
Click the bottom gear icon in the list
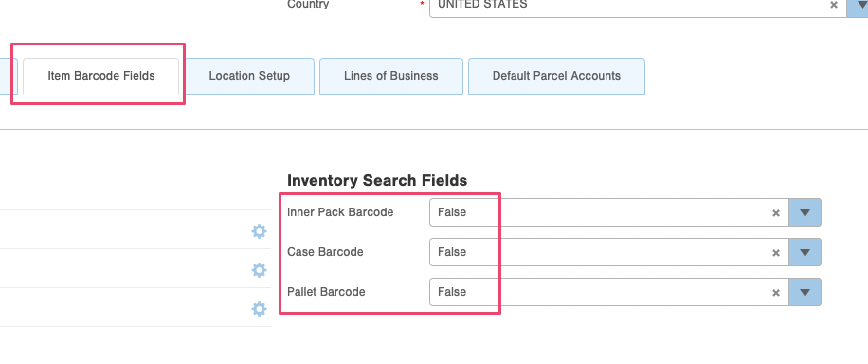point(259,309)
